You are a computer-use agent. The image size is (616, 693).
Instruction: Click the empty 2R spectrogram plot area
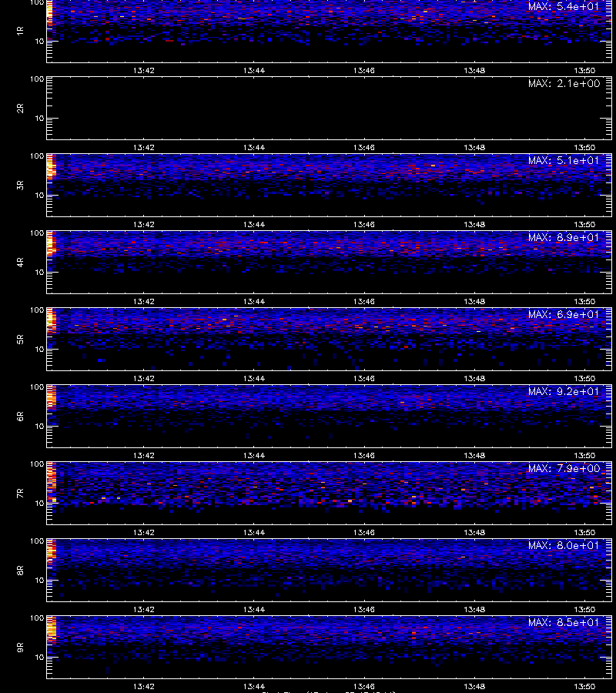pyautogui.click(x=329, y=109)
